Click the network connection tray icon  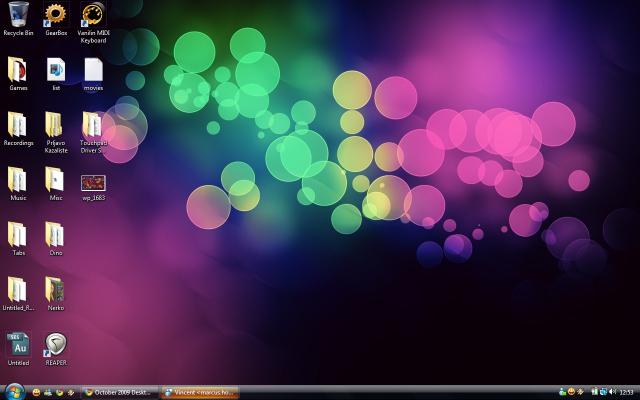pos(603,392)
